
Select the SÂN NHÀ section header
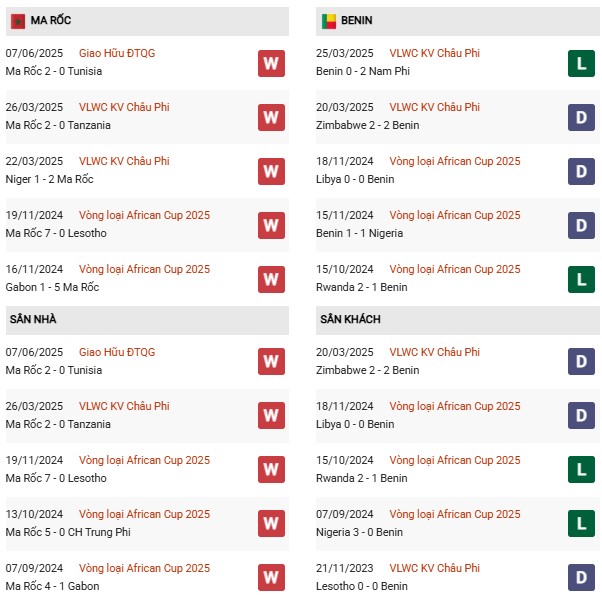[x=147, y=320]
